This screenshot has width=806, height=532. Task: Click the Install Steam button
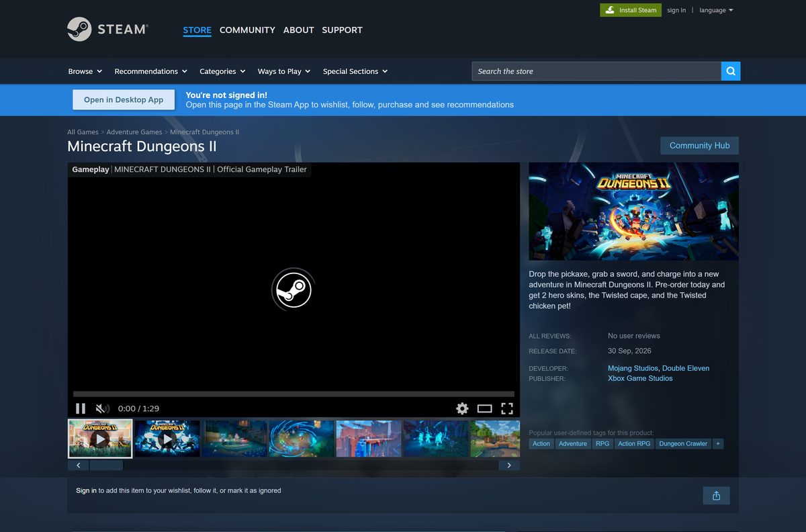(631, 10)
